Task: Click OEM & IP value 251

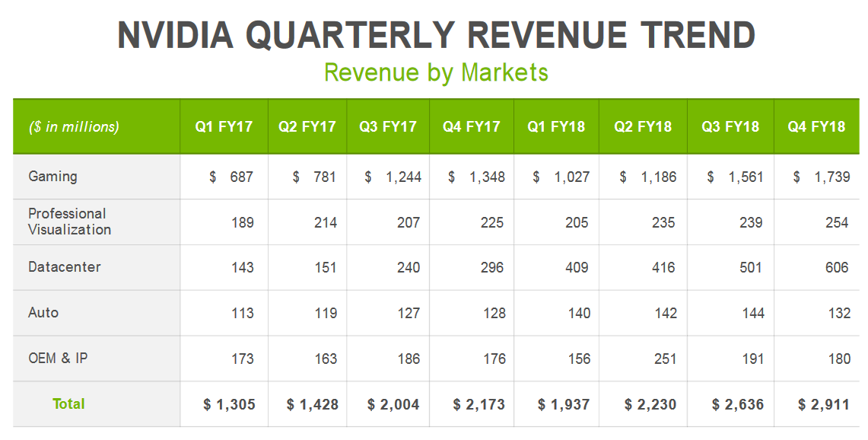Action: tap(665, 359)
